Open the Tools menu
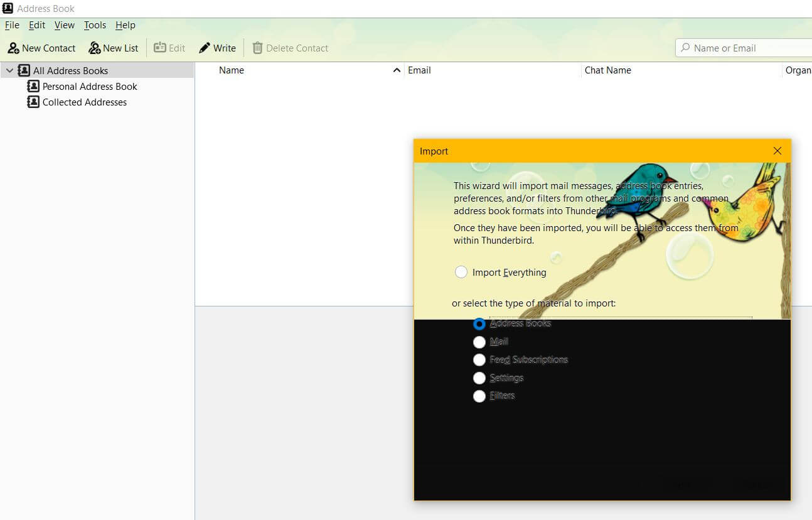Viewport: 812px width, 520px height. pyautogui.click(x=95, y=25)
